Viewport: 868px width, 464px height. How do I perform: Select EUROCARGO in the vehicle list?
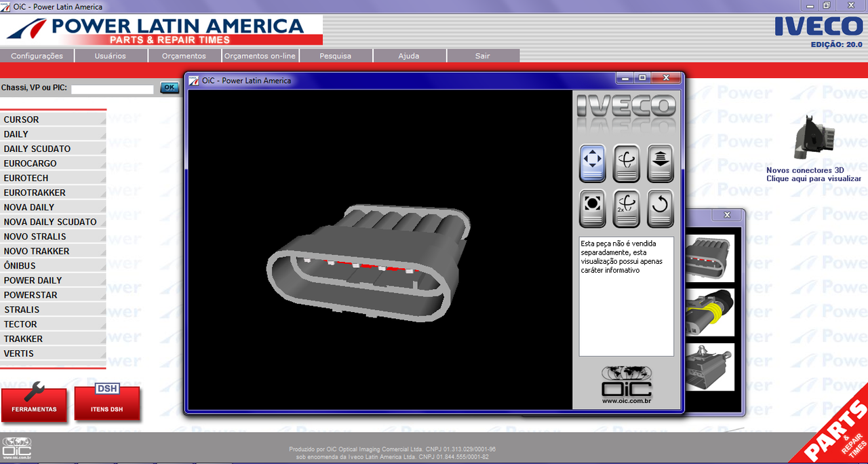(54, 163)
